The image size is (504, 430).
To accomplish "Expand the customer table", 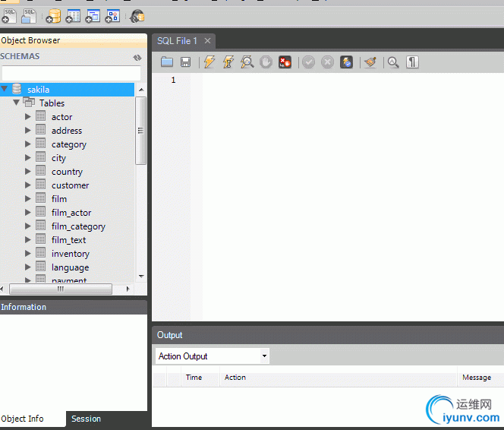I will (x=28, y=185).
